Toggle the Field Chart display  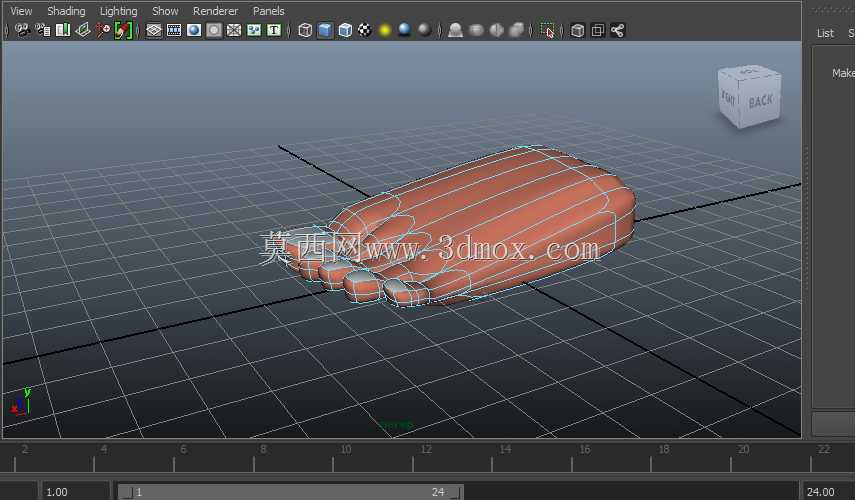(x=234, y=30)
